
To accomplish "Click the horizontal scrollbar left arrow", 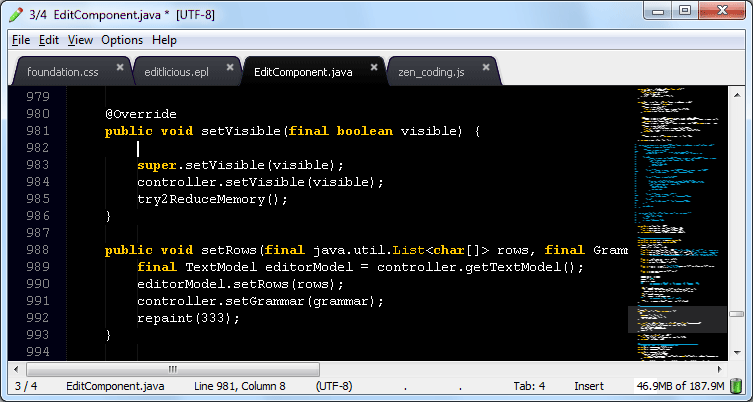I will (x=15, y=369).
